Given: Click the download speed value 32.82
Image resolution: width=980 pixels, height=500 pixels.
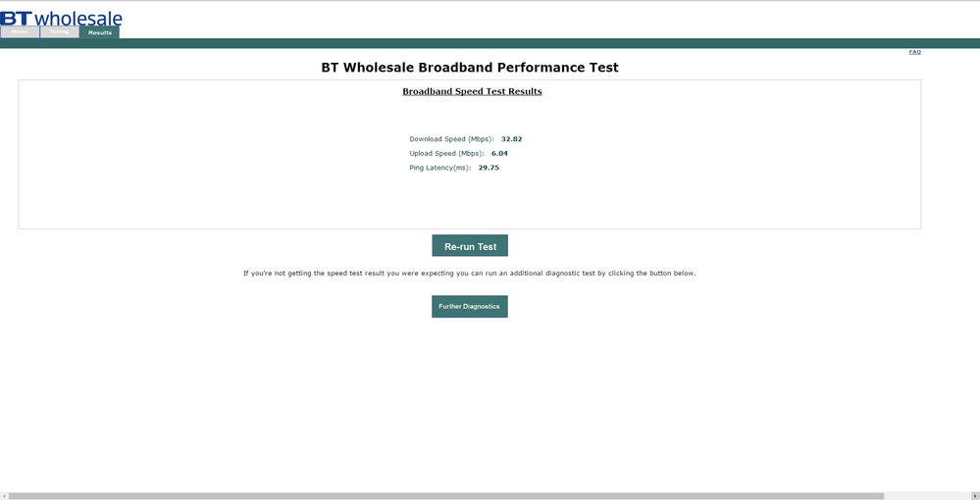Looking at the screenshot, I should 511,139.
